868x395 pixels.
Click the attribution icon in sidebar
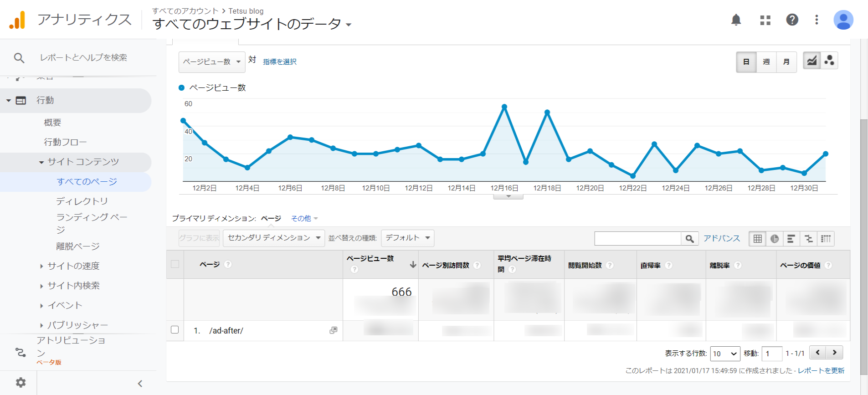pyautogui.click(x=21, y=352)
